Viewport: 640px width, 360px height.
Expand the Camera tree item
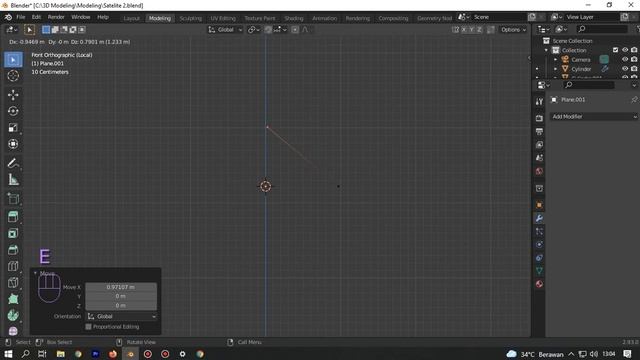[x=556, y=60]
